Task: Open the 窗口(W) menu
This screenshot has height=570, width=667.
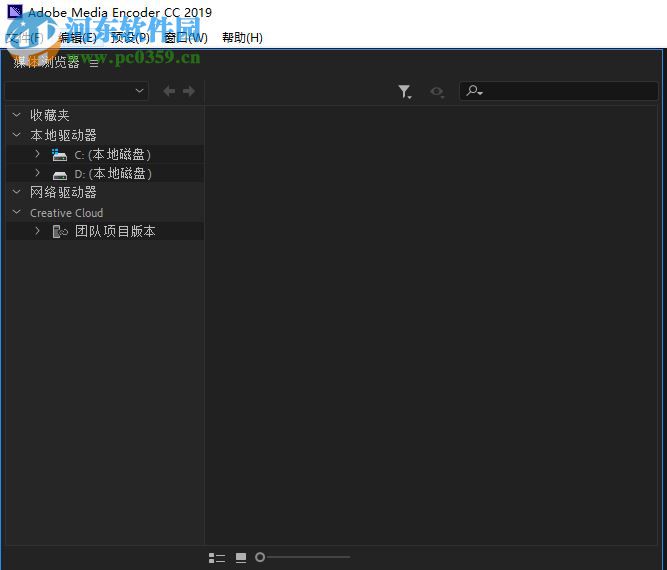Action: pyautogui.click(x=186, y=38)
